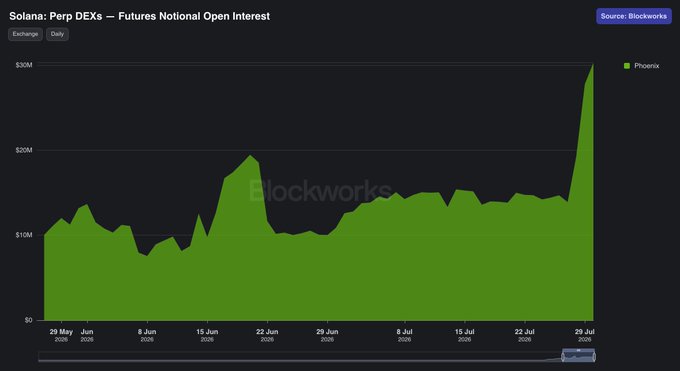Open the Source: Blockworks link
Viewport: 680px width, 371px height.
634,16
